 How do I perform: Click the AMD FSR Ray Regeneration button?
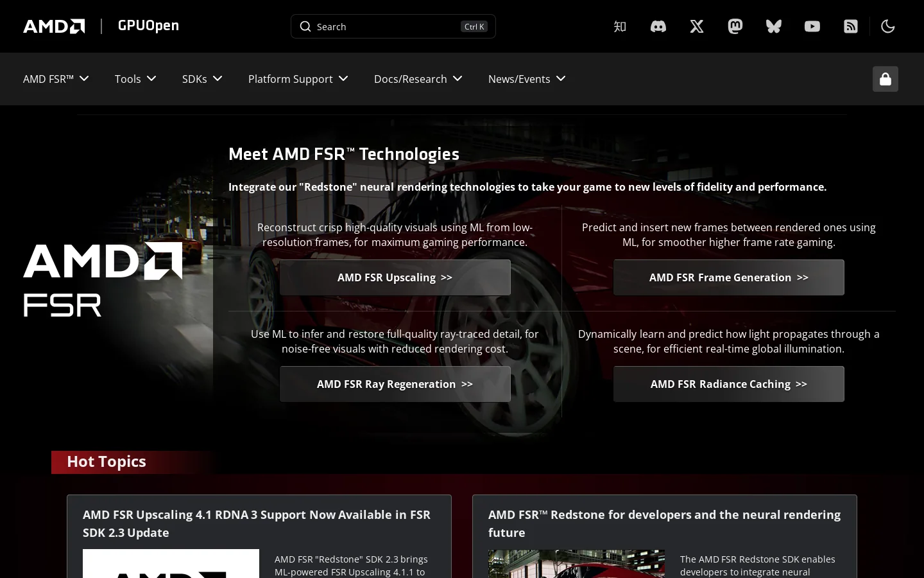(x=395, y=384)
